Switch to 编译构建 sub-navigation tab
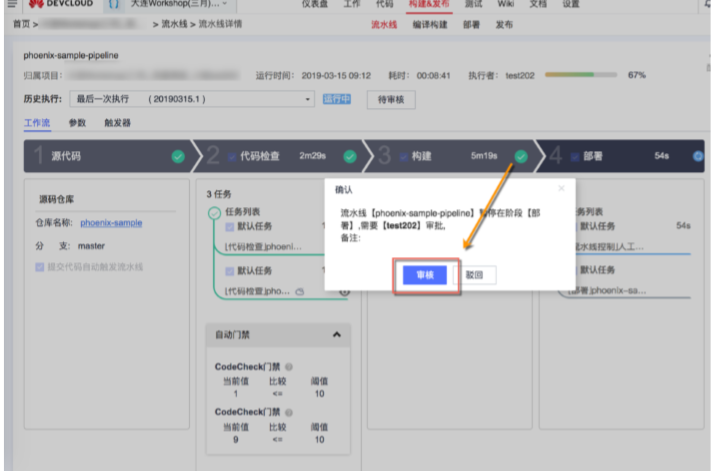 (430, 25)
